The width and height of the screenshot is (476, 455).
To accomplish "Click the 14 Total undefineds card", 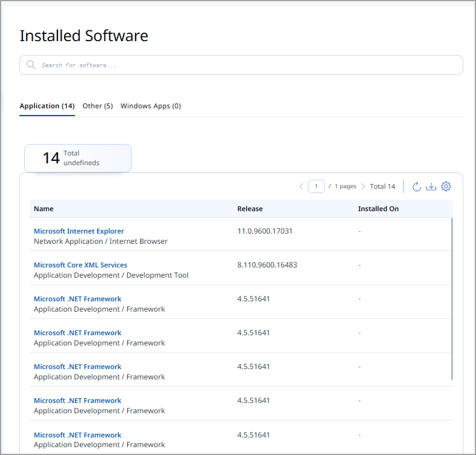I will tap(78, 158).
